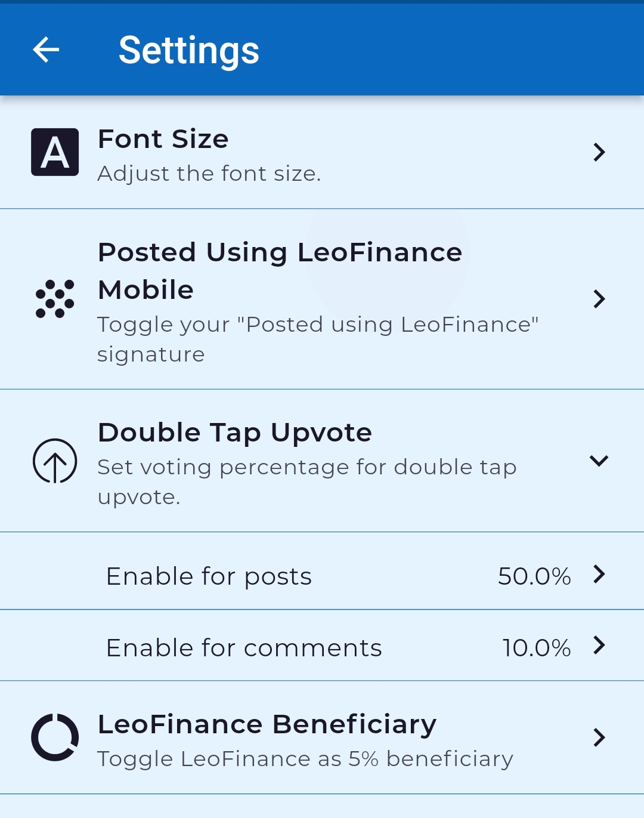Image resolution: width=644 pixels, height=818 pixels.
Task: Open chevron for Enable for comments
Action: pyautogui.click(x=599, y=645)
